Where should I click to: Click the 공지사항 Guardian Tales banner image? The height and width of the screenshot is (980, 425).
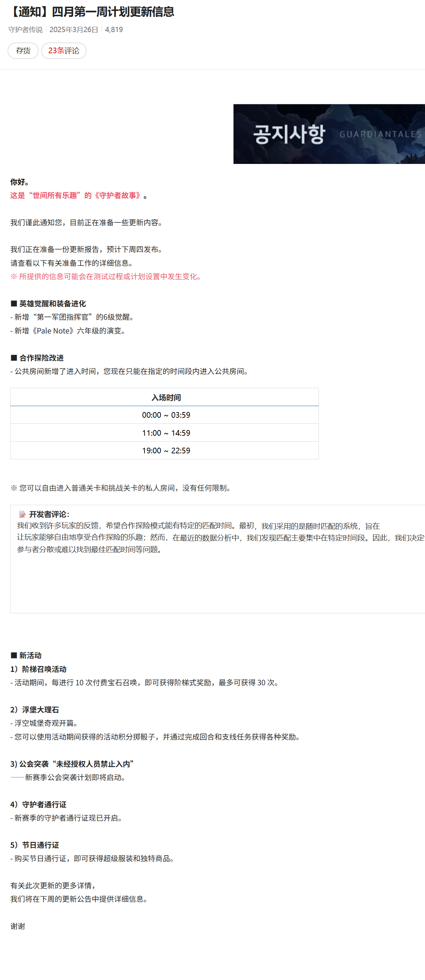pos(329,134)
